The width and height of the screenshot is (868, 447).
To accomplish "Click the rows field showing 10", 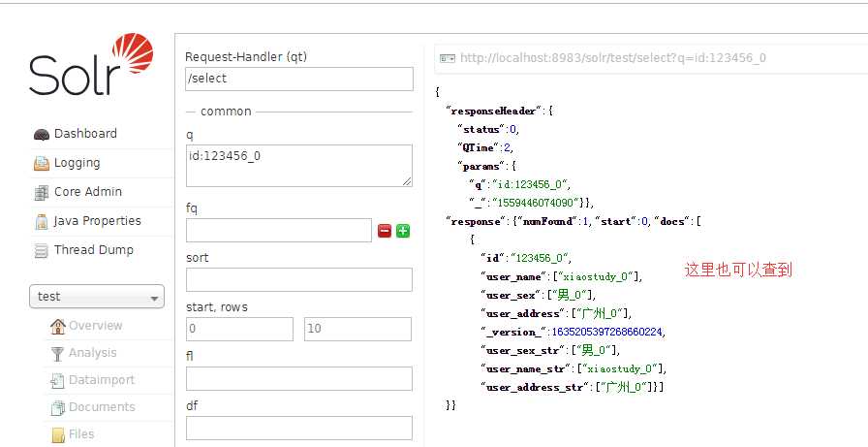I will [357, 329].
